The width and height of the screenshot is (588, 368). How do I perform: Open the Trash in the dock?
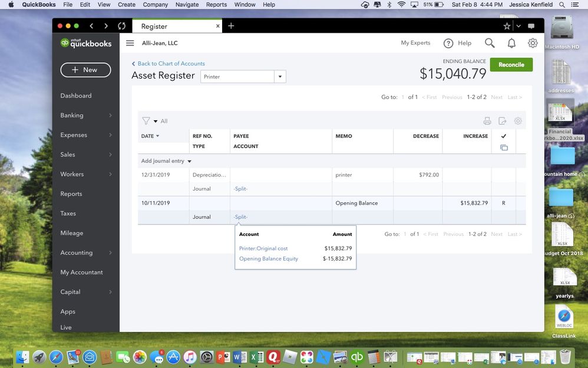565,357
